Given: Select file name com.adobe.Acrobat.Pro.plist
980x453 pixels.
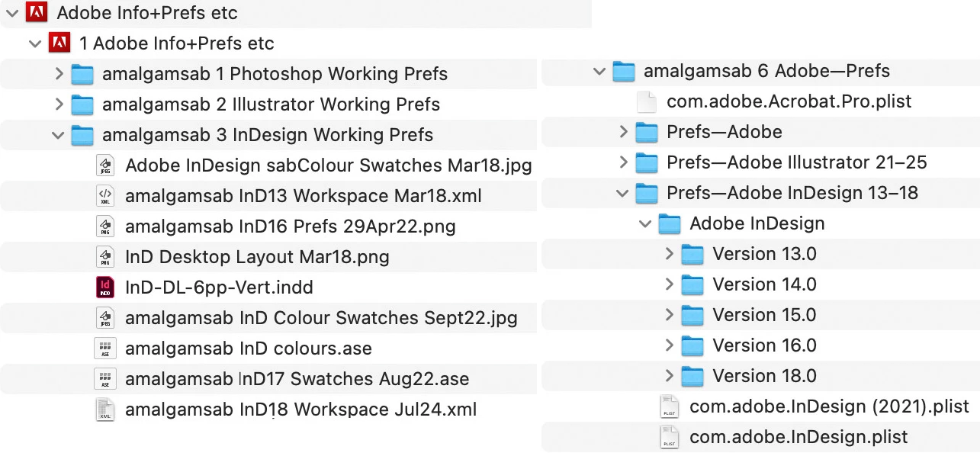Looking at the screenshot, I should 789,101.
